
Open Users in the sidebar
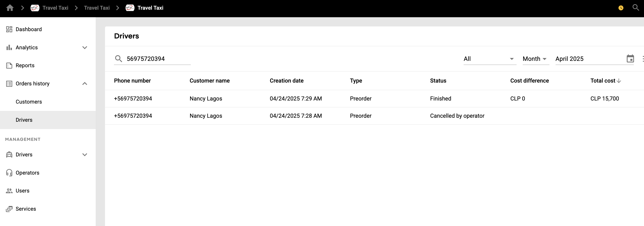pos(48,191)
